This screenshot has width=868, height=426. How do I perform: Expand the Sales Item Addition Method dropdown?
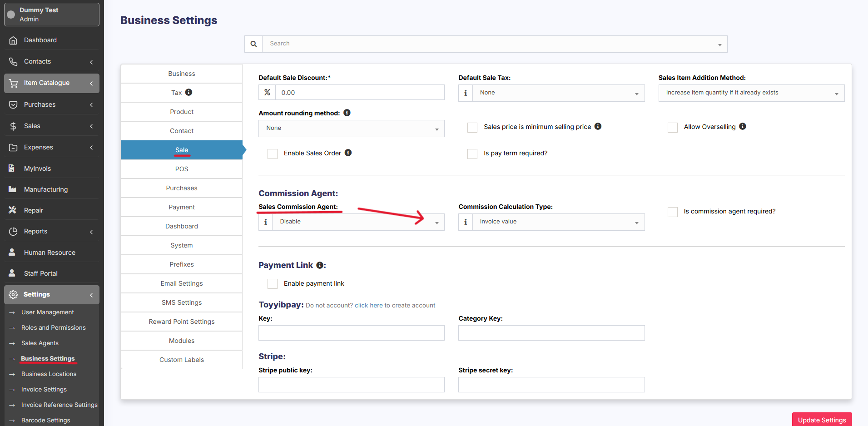point(751,93)
